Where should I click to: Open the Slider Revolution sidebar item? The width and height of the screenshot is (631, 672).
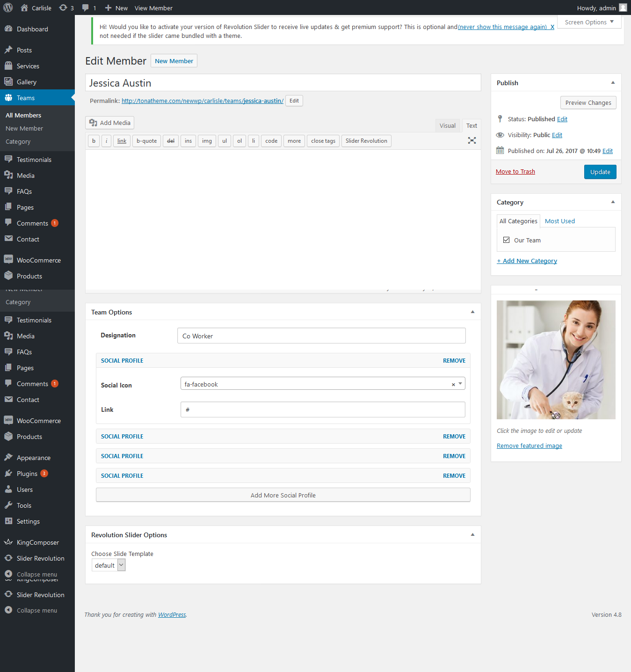(40, 558)
